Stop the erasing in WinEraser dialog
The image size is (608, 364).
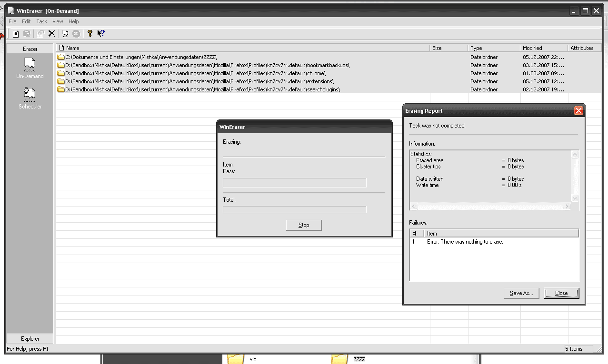click(x=304, y=225)
